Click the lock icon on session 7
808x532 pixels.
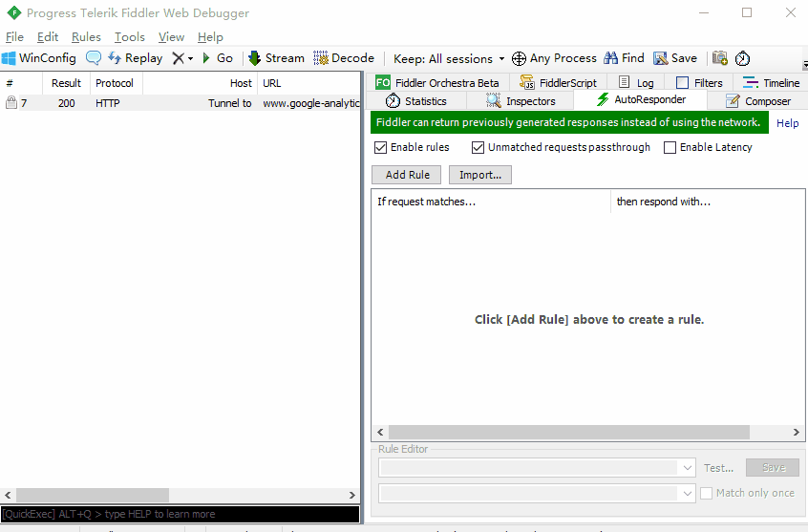pyautogui.click(x=11, y=102)
